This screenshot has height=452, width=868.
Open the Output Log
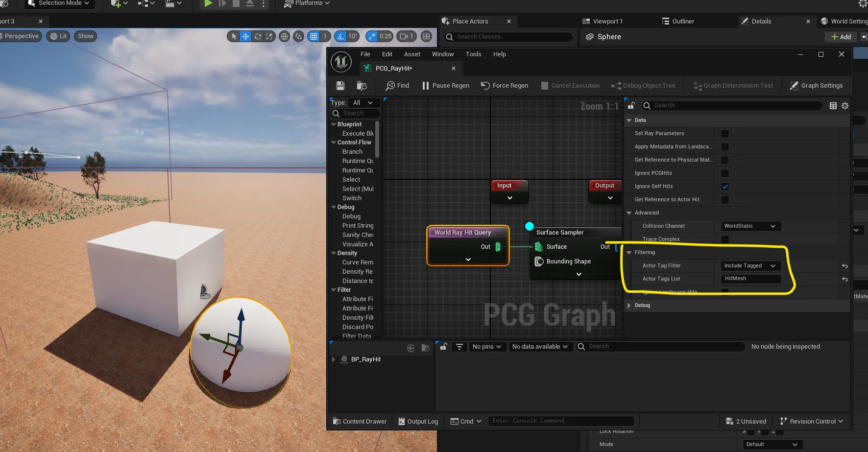pyautogui.click(x=418, y=422)
